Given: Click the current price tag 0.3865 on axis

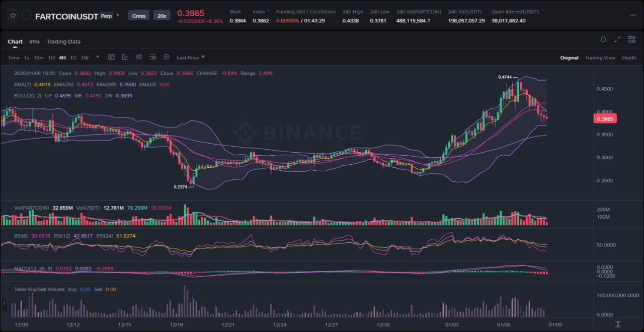Looking at the screenshot, I should pyautogui.click(x=605, y=119).
